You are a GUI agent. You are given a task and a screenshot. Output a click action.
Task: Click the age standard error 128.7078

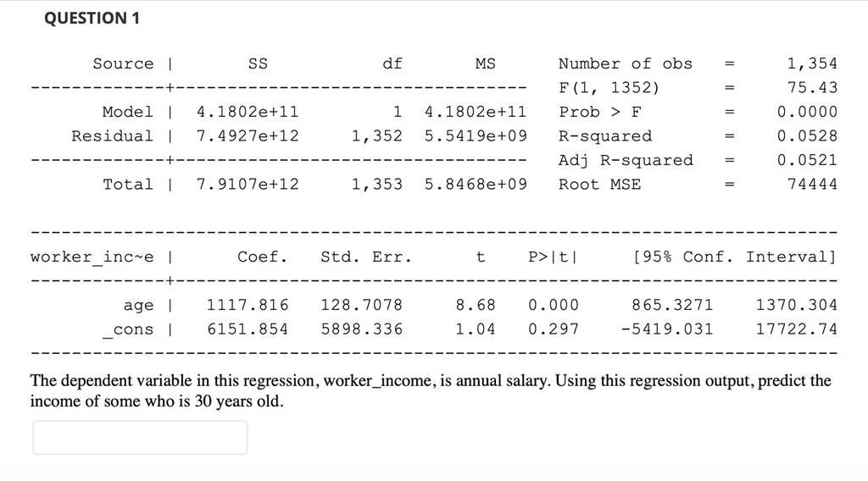point(361,305)
